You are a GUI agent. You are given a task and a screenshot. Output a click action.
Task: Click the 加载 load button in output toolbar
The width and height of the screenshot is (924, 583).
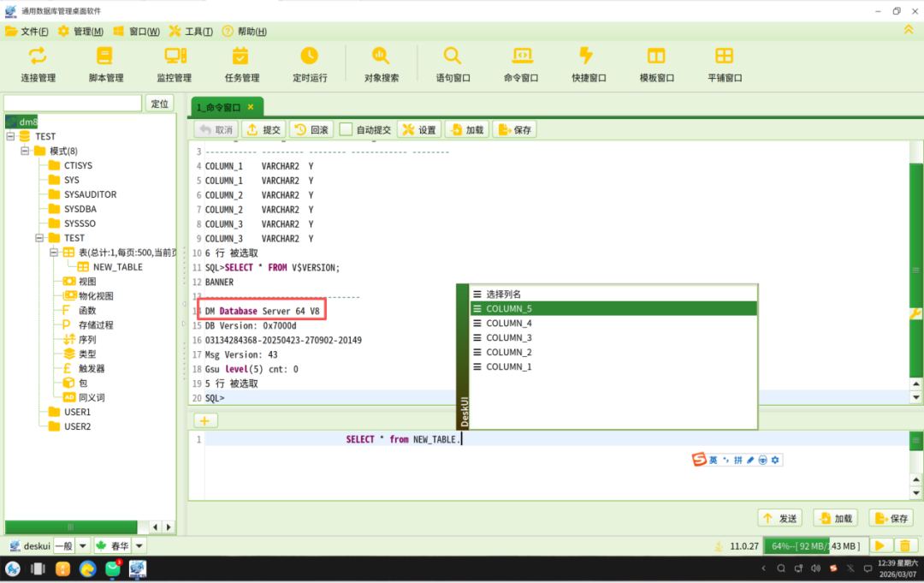(467, 129)
